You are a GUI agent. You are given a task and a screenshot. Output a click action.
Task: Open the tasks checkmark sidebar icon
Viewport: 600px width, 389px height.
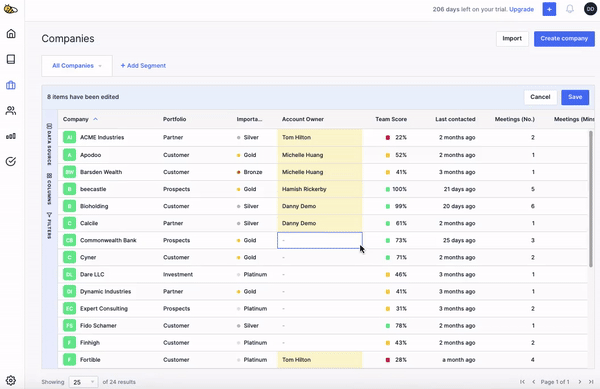pyautogui.click(x=11, y=161)
